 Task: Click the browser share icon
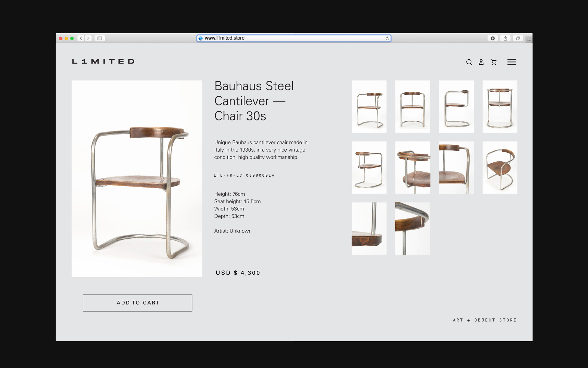(505, 38)
